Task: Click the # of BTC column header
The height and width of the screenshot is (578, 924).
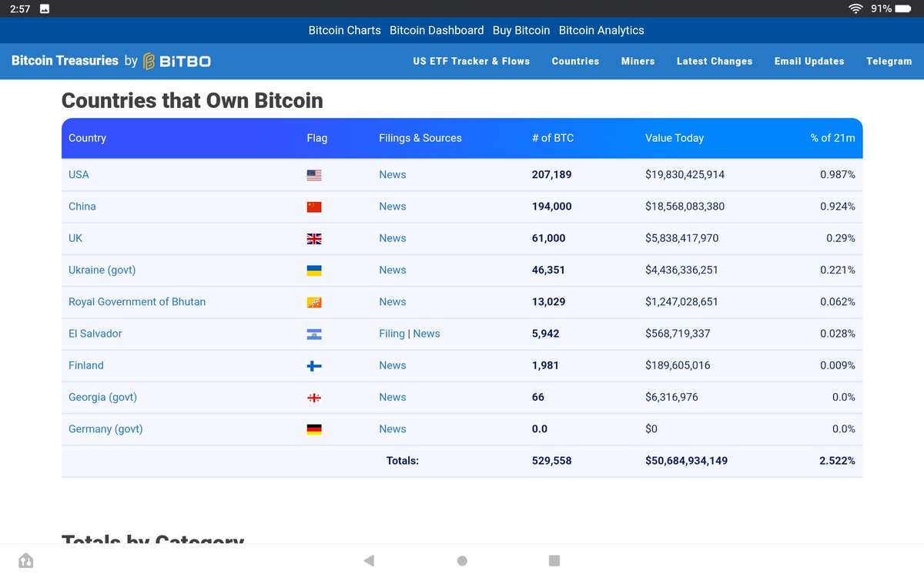Action: pyautogui.click(x=553, y=138)
